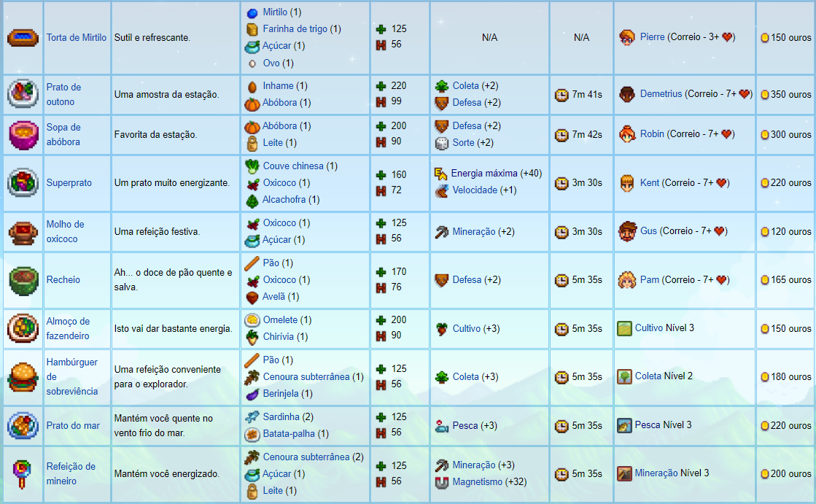
Task: Click the Prato de outono dish image
Action: 23,94
